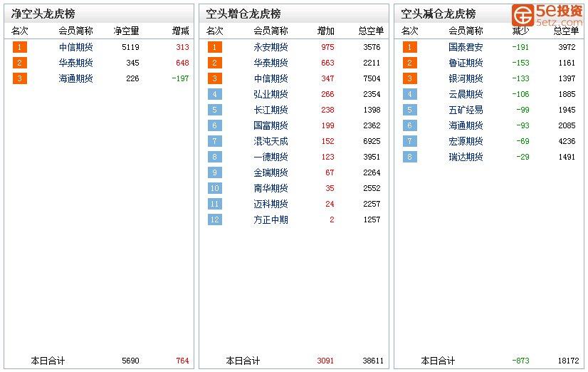Click 华泰期货 in the 空头增仓龙虎榜 list
Viewport: 588px width, 372px height.
(x=271, y=63)
